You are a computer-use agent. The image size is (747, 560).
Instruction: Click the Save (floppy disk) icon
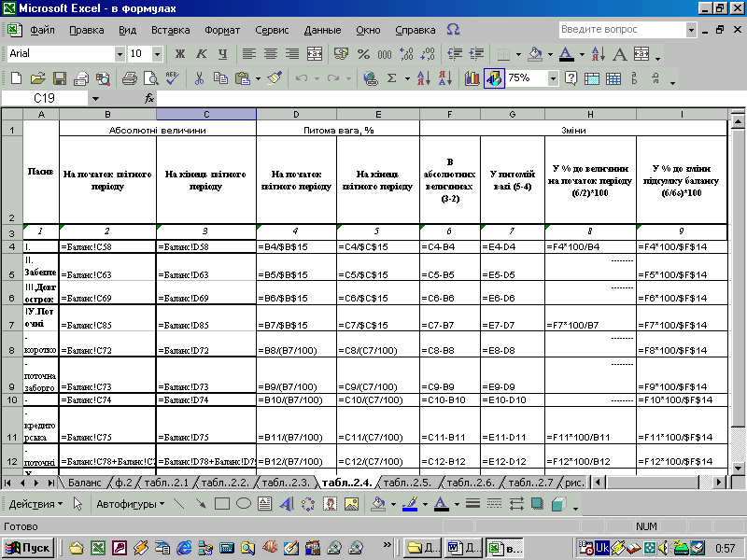pyautogui.click(x=59, y=78)
